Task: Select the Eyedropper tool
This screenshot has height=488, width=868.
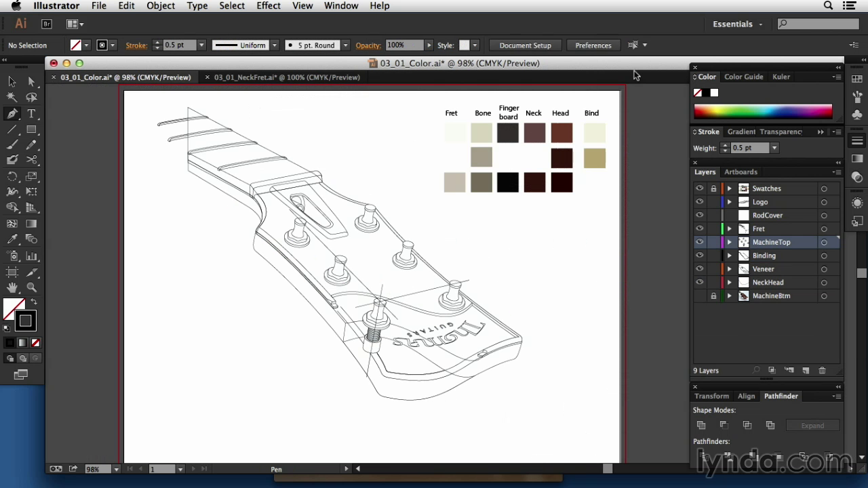Action: pyautogui.click(x=12, y=239)
